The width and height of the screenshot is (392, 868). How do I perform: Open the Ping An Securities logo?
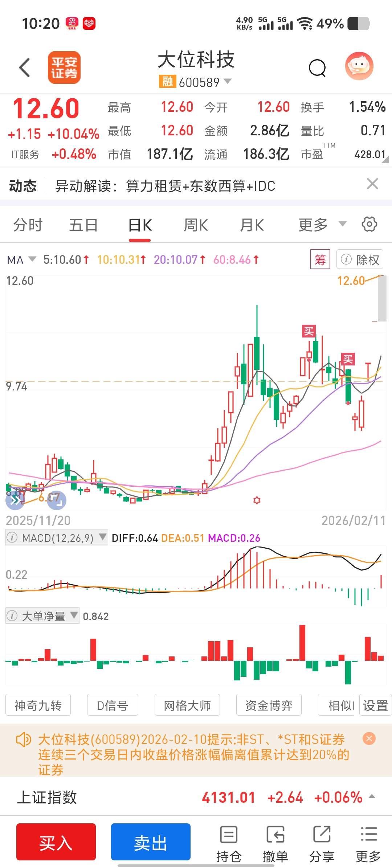click(64, 67)
